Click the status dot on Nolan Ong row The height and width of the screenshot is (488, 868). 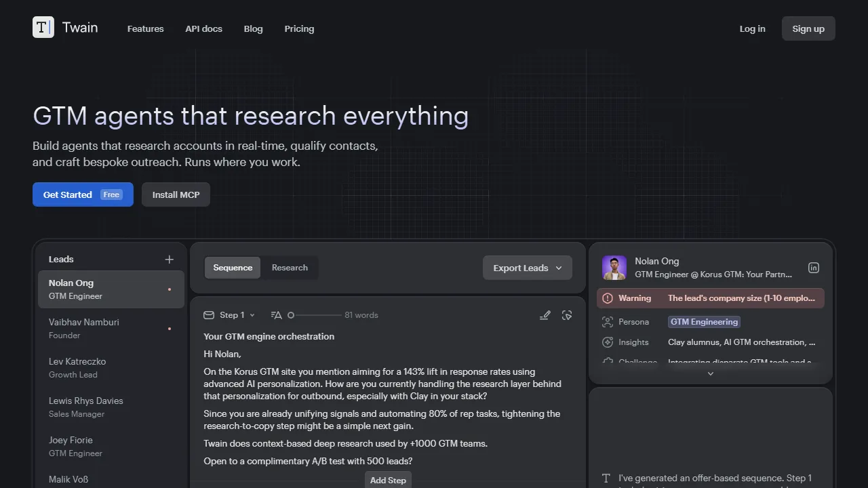pos(170,289)
